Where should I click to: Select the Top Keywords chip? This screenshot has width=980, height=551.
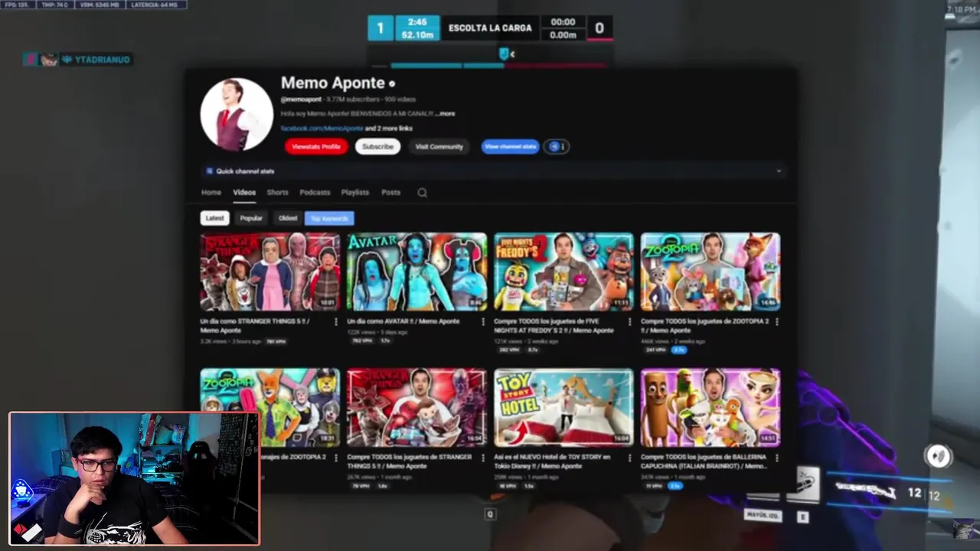[329, 218]
